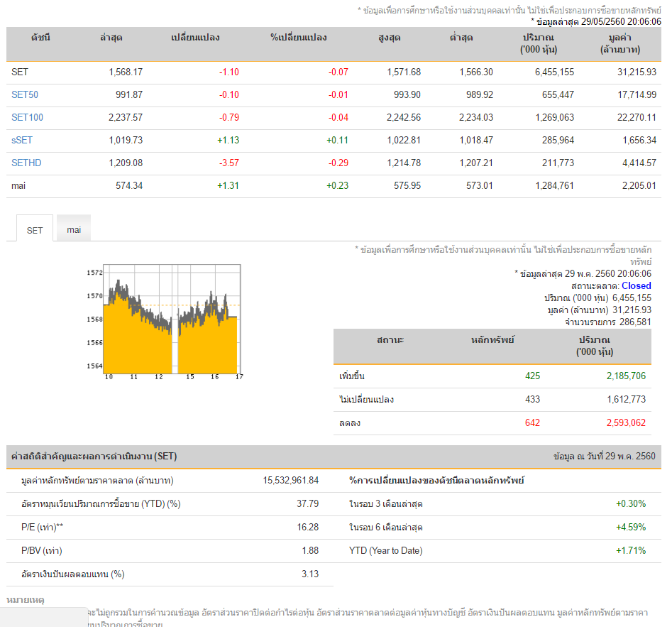Click the Closed market status text

coord(637,286)
